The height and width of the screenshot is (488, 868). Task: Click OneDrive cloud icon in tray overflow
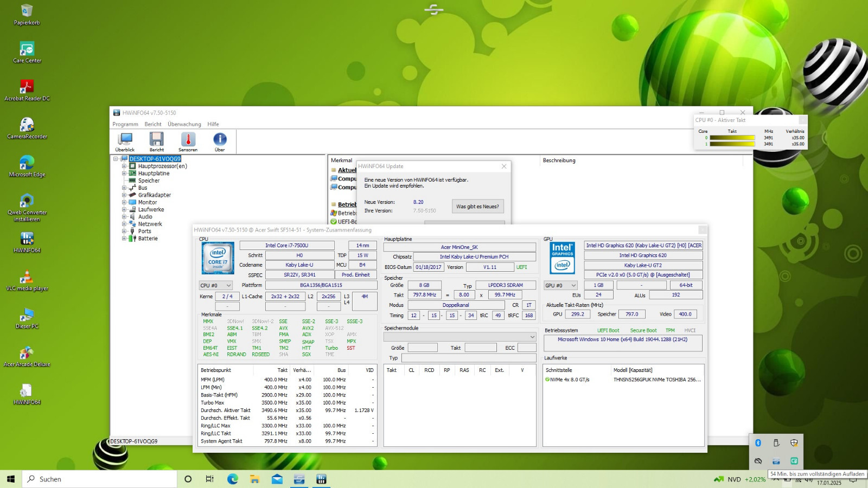click(x=758, y=461)
